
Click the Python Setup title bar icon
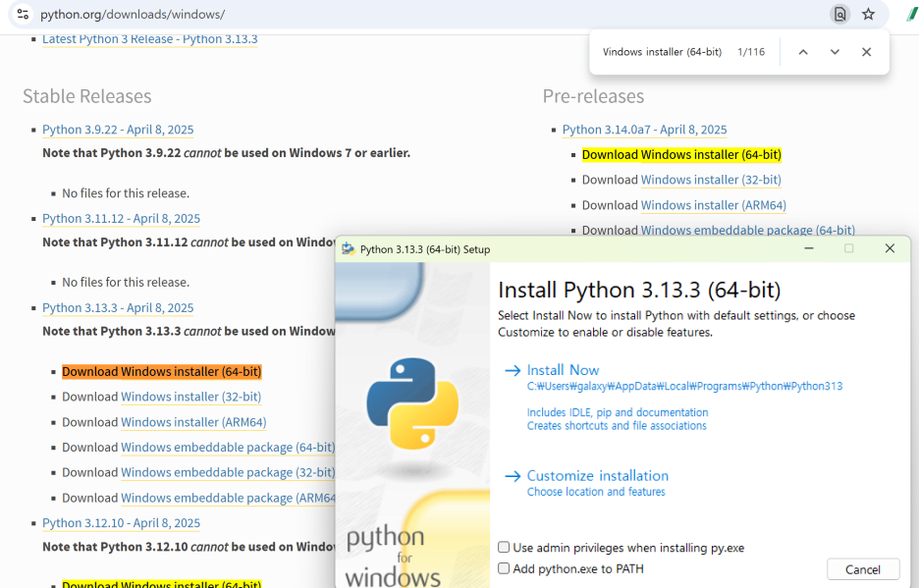coord(349,249)
